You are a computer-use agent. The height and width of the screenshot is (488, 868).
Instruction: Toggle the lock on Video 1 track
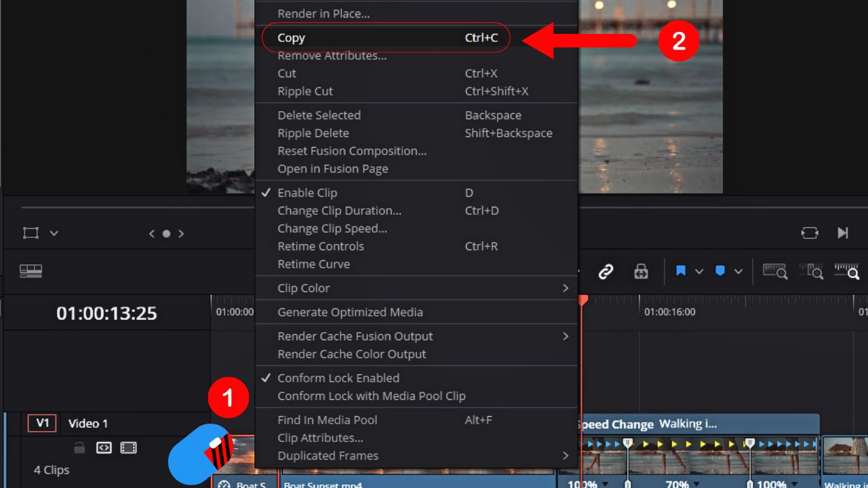[79, 447]
